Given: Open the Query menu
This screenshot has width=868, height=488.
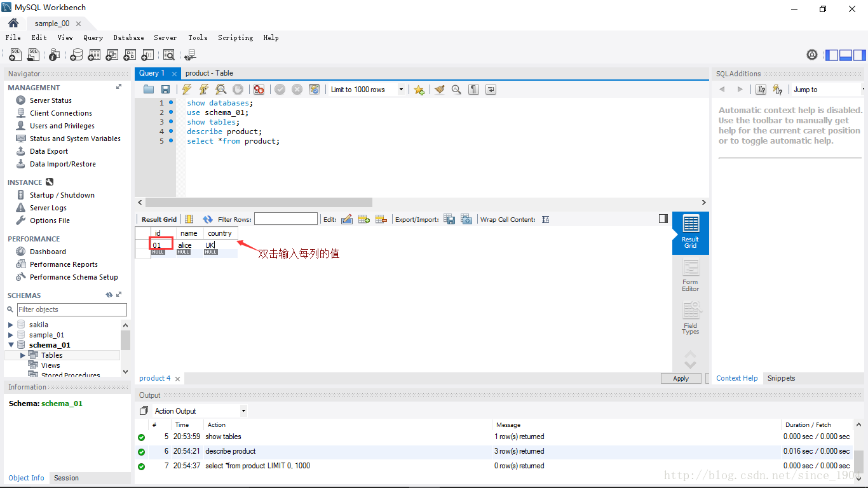Looking at the screenshot, I should pyautogui.click(x=93, y=37).
